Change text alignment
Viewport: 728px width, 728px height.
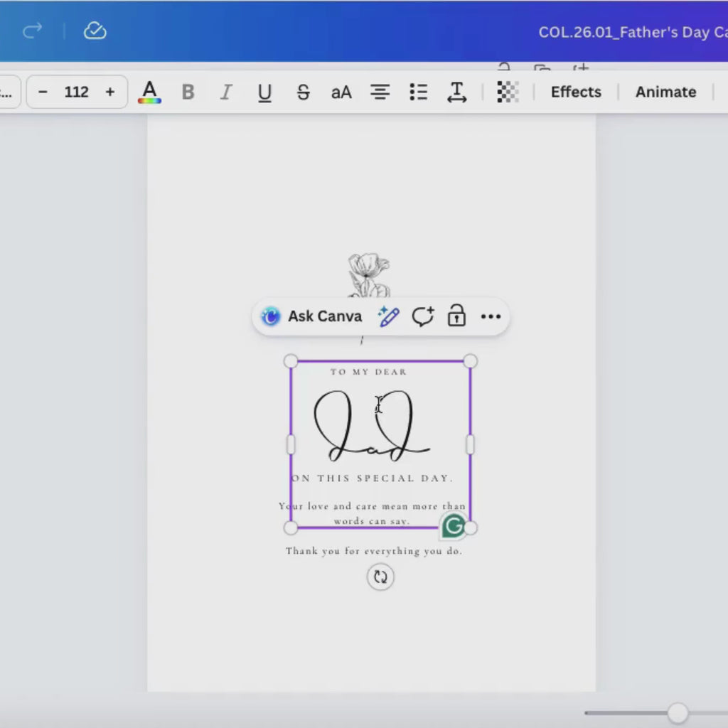coord(380,92)
